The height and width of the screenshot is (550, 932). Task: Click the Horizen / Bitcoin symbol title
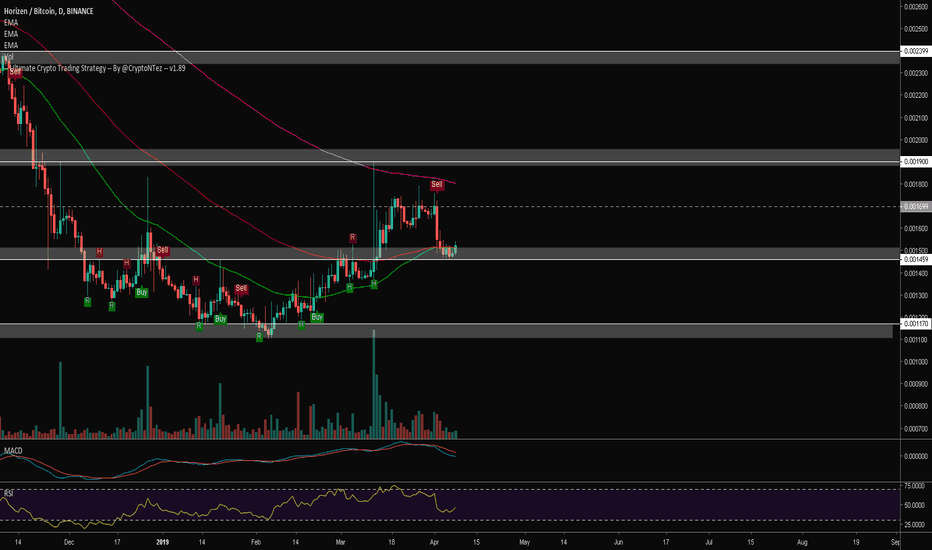click(x=49, y=11)
